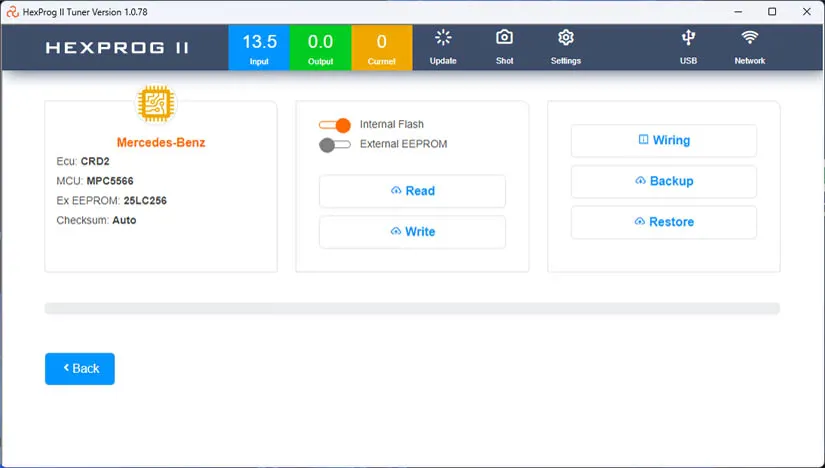Click the blue Input voltage tile

(259, 47)
